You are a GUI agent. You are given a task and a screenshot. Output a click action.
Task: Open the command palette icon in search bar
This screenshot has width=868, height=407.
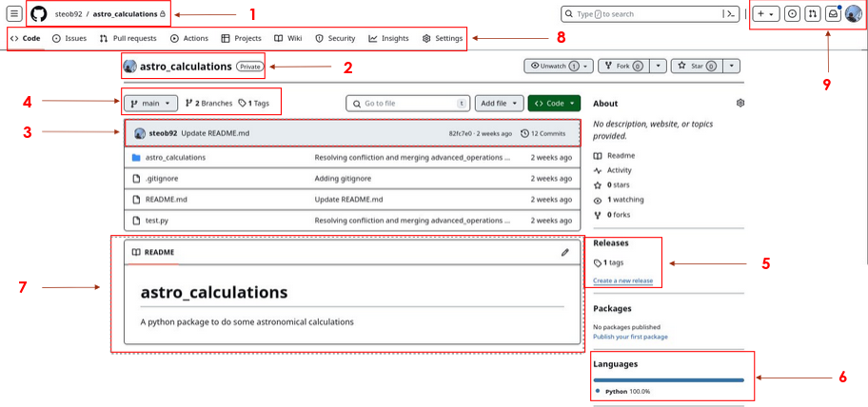pyautogui.click(x=730, y=14)
